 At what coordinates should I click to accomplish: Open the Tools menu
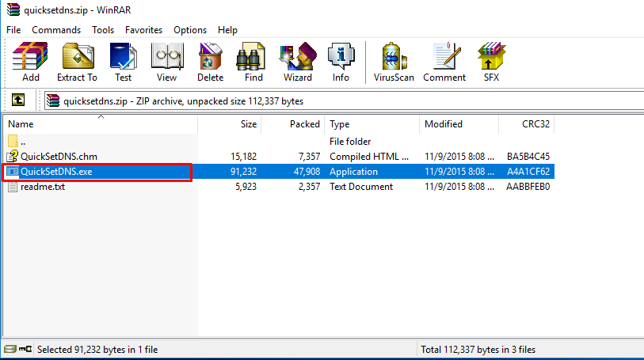tap(103, 30)
